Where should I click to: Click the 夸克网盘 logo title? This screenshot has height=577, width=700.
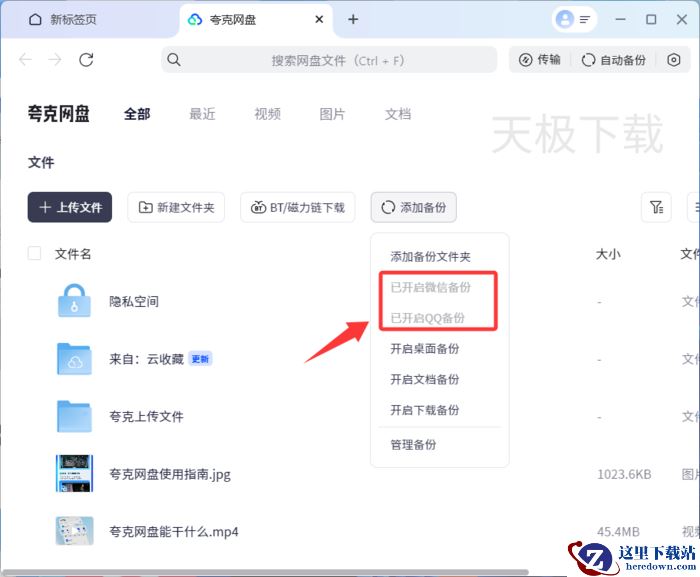(x=58, y=113)
